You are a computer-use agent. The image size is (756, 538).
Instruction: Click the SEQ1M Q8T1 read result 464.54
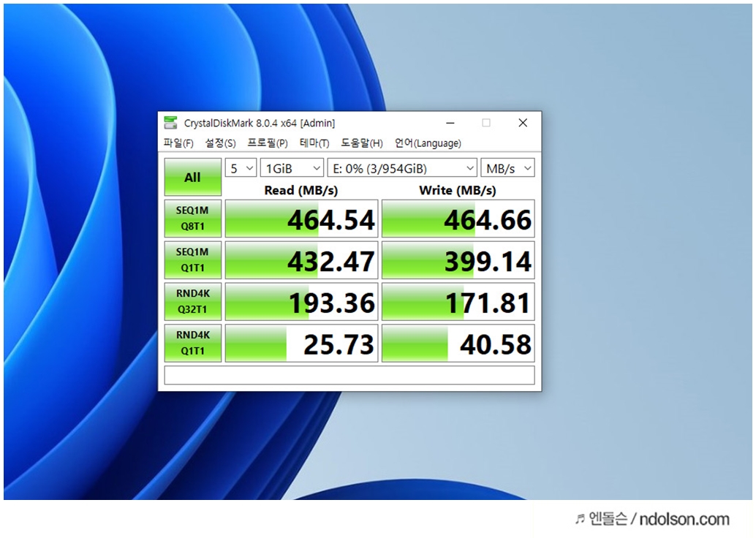pyautogui.click(x=301, y=219)
